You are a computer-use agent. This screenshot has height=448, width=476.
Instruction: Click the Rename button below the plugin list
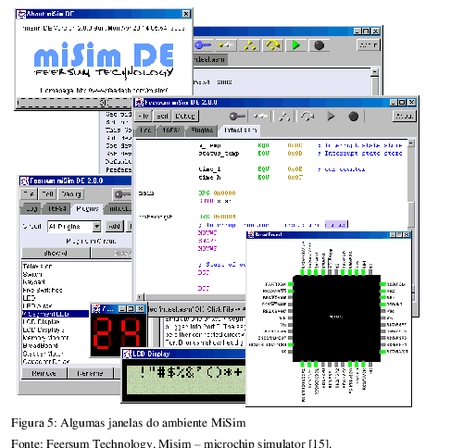coord(91,373)
